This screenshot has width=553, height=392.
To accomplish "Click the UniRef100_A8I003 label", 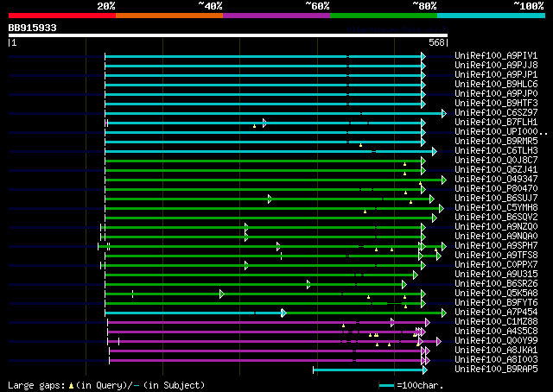I will (x=496, y=360).
